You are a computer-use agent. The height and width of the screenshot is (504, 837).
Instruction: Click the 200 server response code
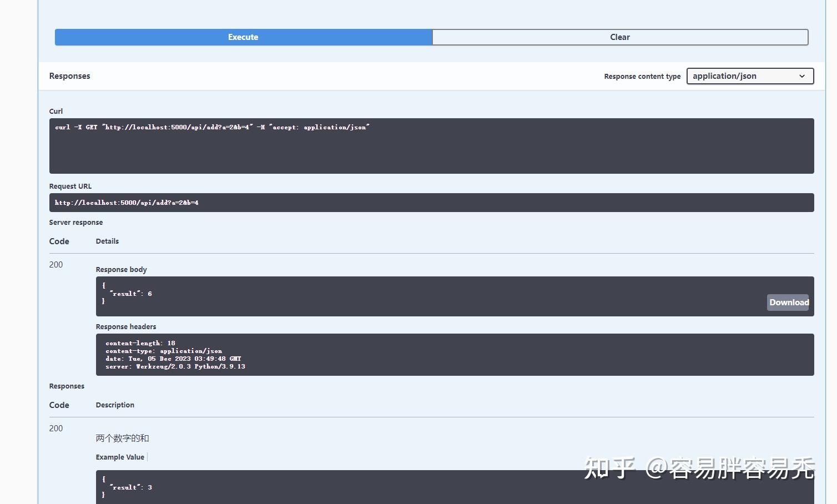click(56, 265)
